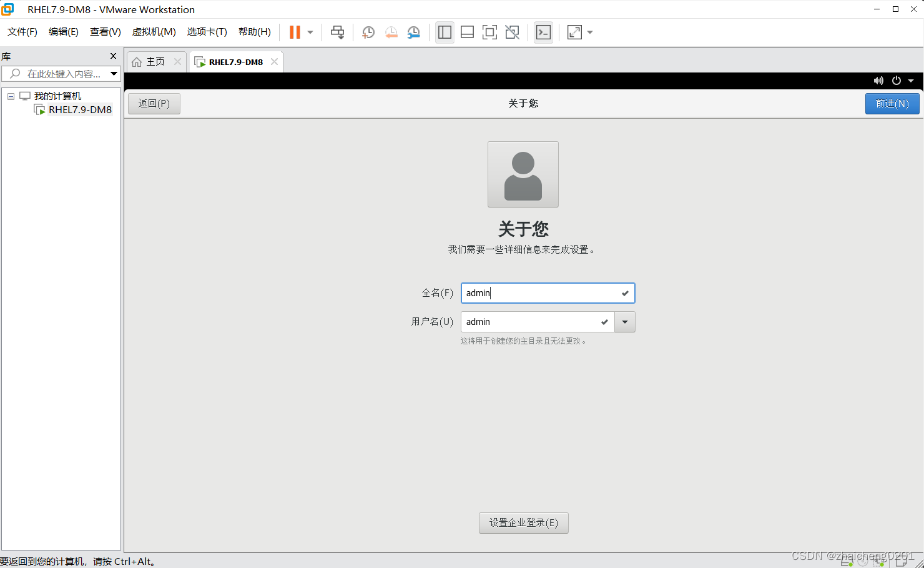Open the 编辑(E) menu
Screen dimensions: 924x568
[x=64, y=32]
